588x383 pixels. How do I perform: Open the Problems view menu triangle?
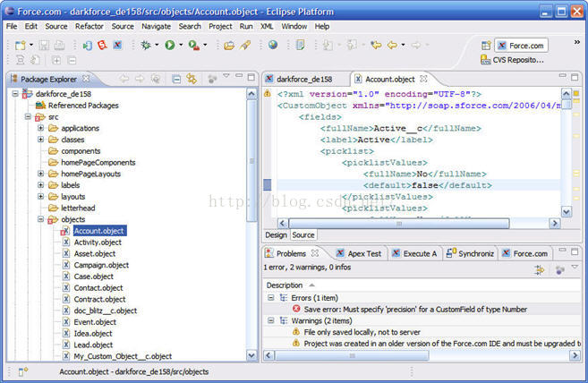pos(575,267)
